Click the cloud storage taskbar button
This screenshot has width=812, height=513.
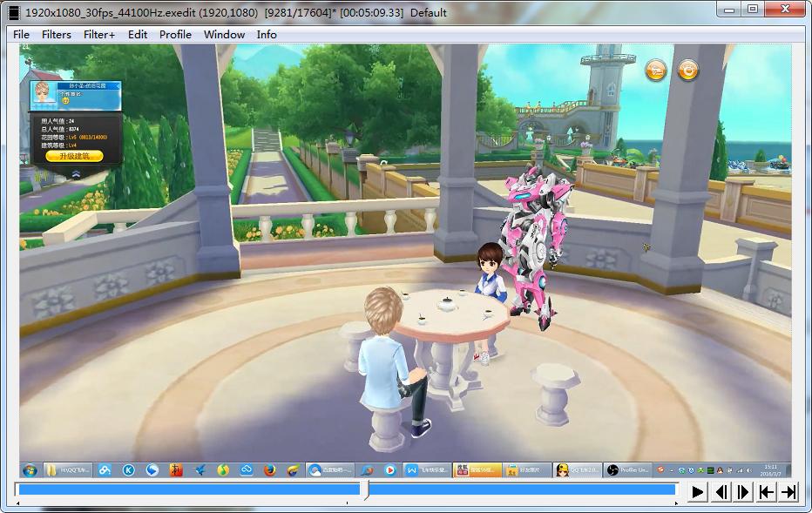click(x=330, y=470)
